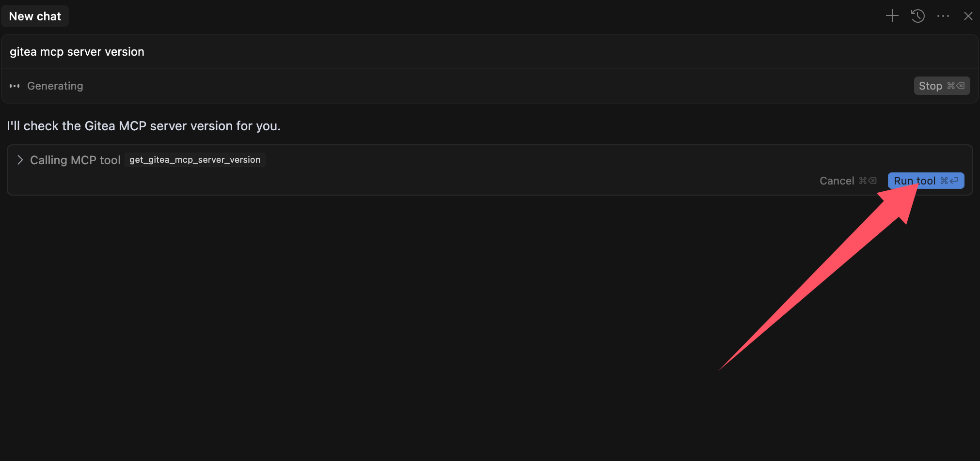Viewport: 980px width, 461px height.
Task: Click the Stop button's shortcut key symbol
Action: (x=956, y=86)
